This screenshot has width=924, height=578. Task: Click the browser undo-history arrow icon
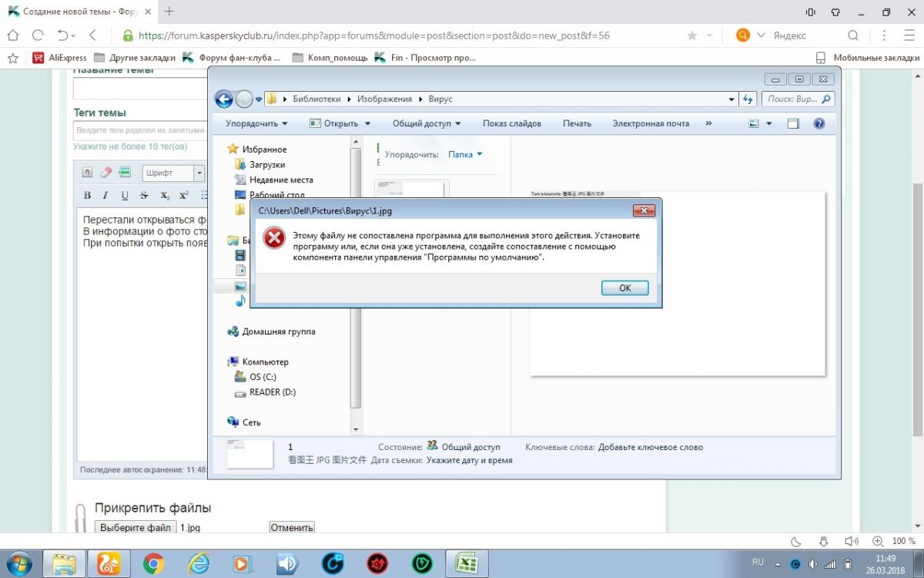[62, 35]
